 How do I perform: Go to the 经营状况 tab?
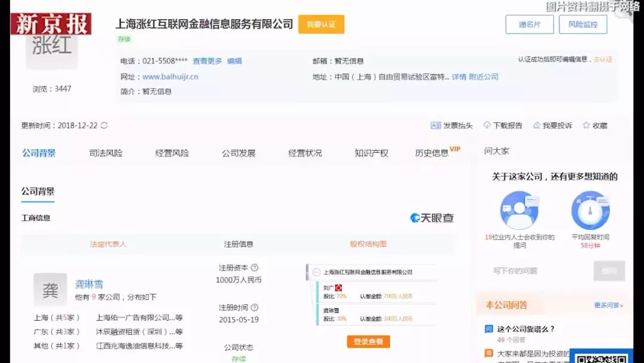(x=305, y=153)
